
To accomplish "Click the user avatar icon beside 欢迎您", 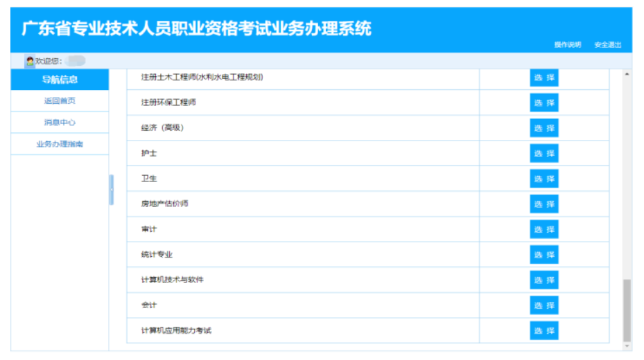I will (30, 61).
